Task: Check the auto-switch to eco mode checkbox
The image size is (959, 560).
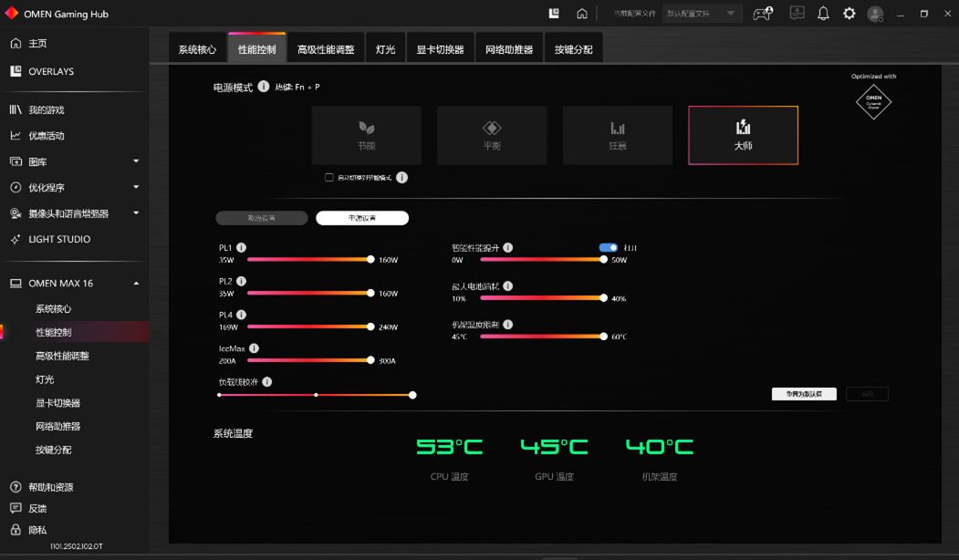Action: point(329,177)
